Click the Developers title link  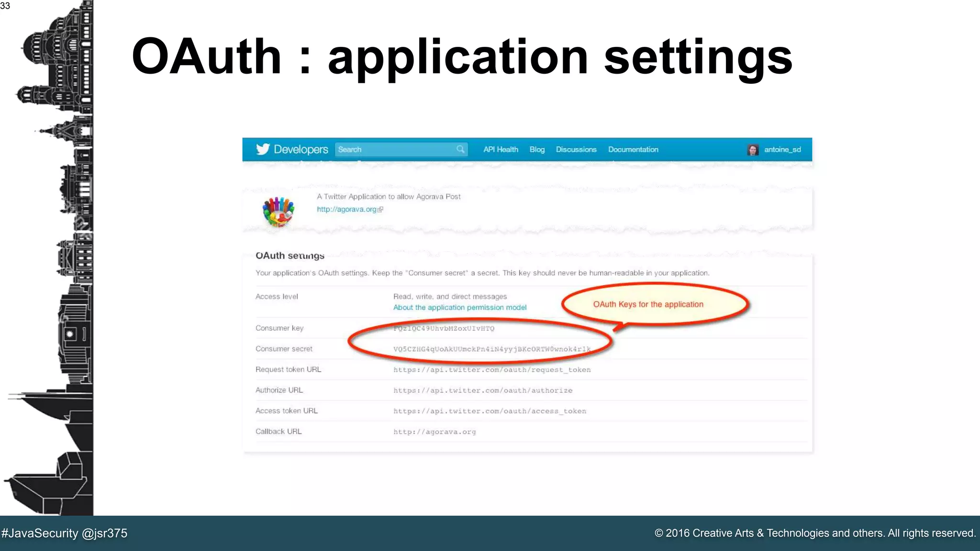(301, 149)
